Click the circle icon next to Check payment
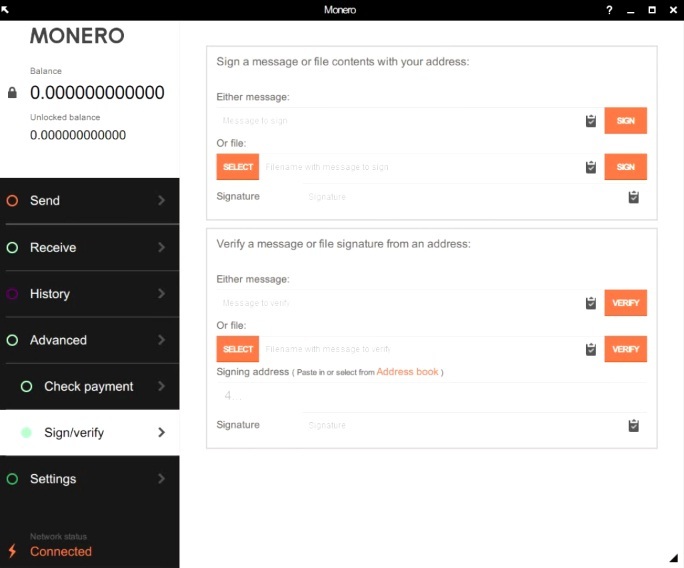This screenshot has height=568, width=684. click(x=27, y=387)
